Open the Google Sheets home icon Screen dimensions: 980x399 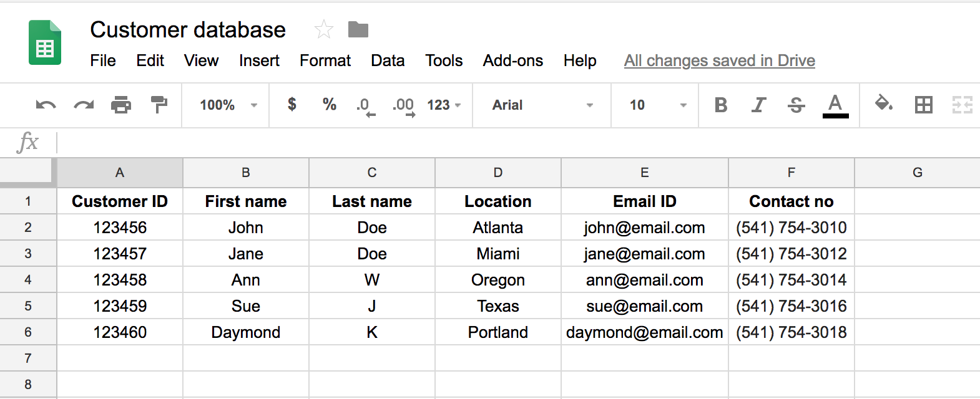point(45,42)
